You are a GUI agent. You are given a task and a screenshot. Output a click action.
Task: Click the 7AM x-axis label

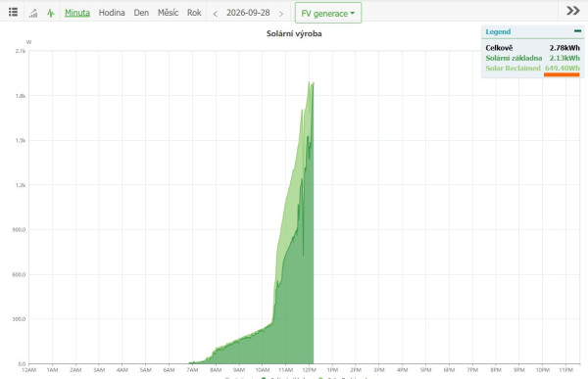coord(192,370)
